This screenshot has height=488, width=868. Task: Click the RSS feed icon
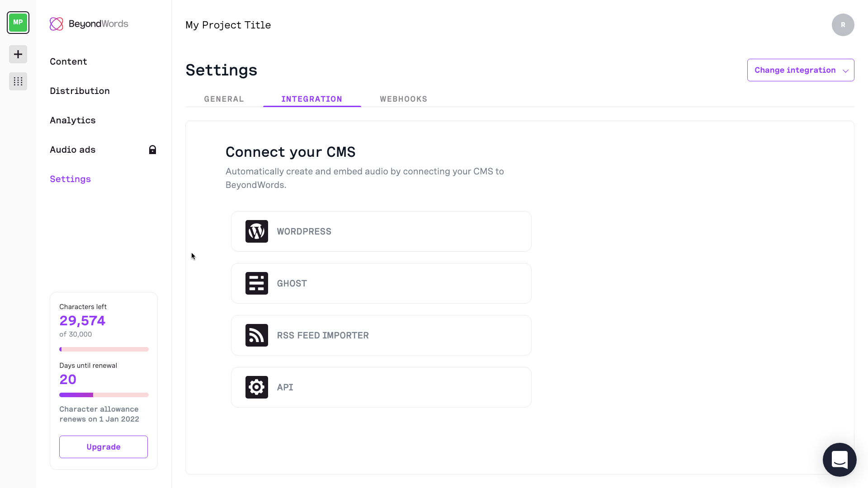click(256, 335)
